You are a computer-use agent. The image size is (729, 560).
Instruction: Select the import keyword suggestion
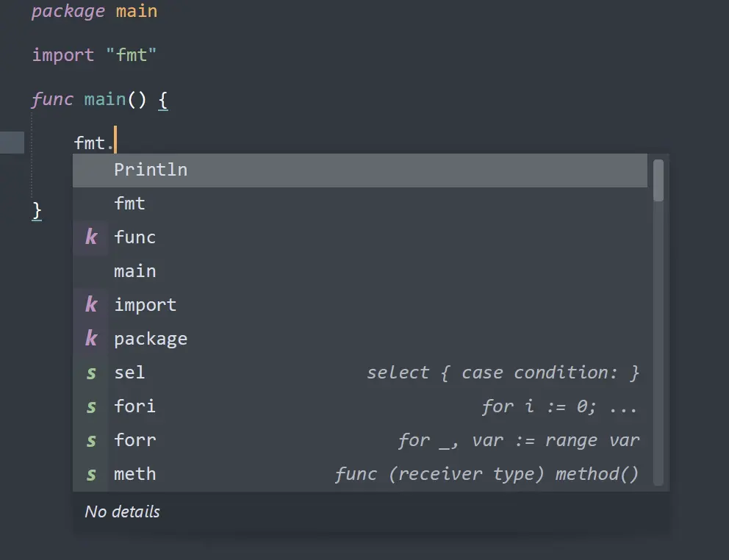point(146,305)
